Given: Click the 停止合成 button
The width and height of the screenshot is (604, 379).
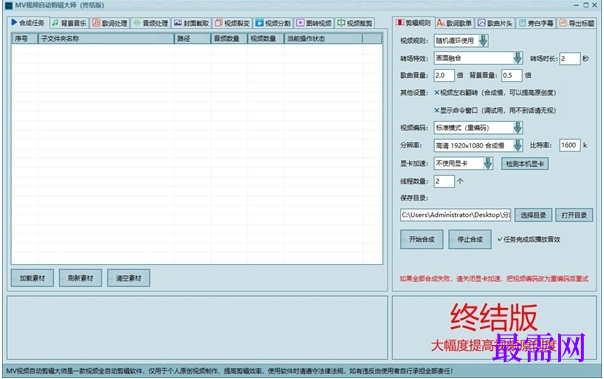Looking at the screenshot, I should 470,239.
